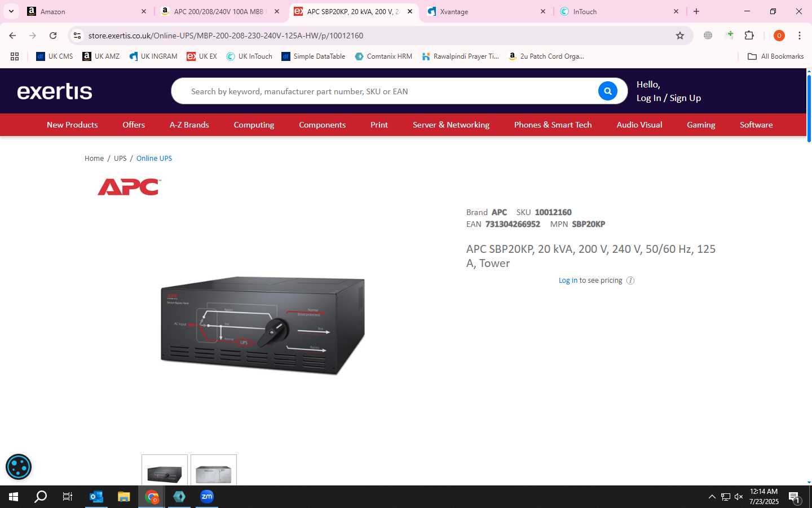Open the Gaming menu
Screen dimensions: 812x508
(x=701, y=125)
